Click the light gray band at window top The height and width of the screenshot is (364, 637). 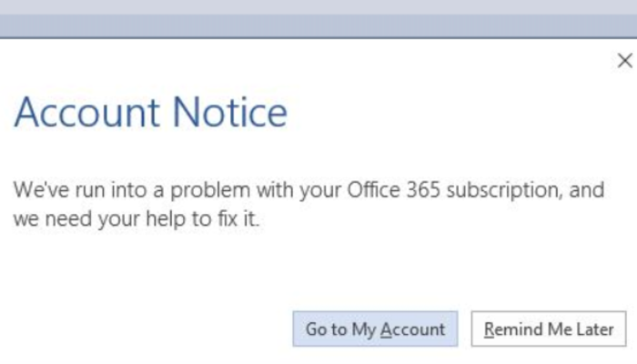(x=318, y=7)
